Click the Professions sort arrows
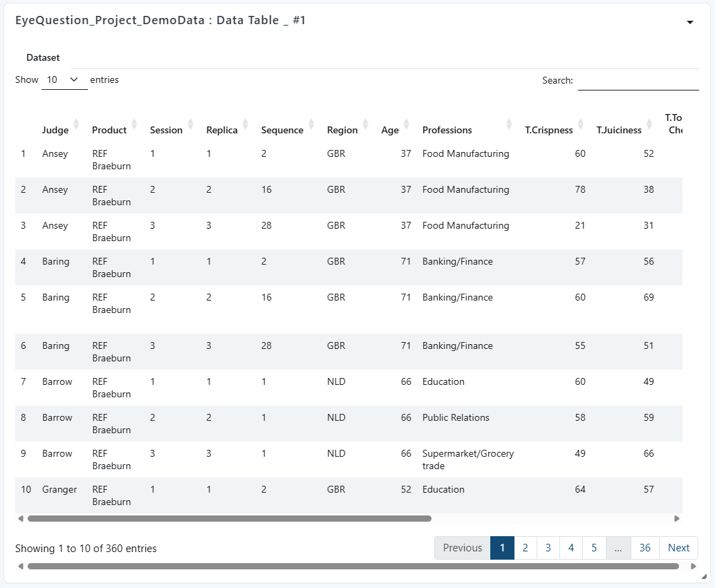 point(510,124)
